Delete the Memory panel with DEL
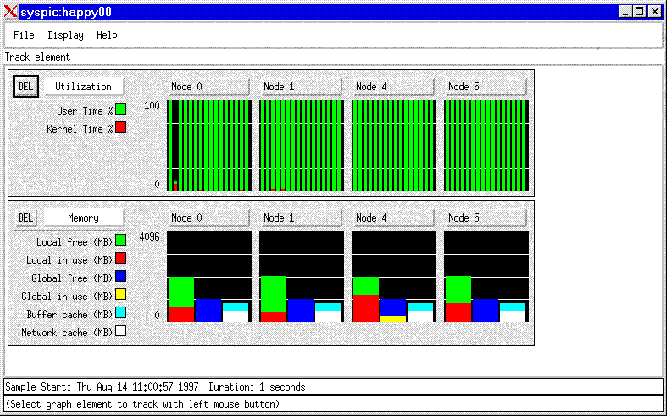Screen dimensions: 667x416 (x=26, y=217)
